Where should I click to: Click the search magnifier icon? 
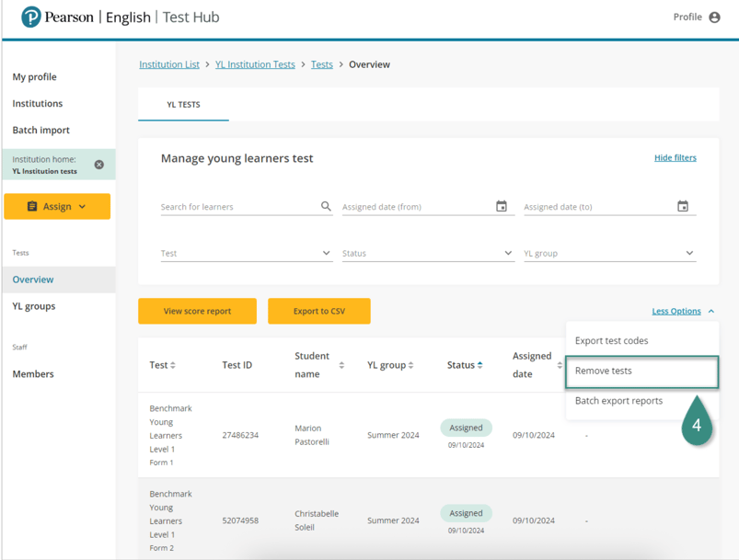(x=326, y=207)
